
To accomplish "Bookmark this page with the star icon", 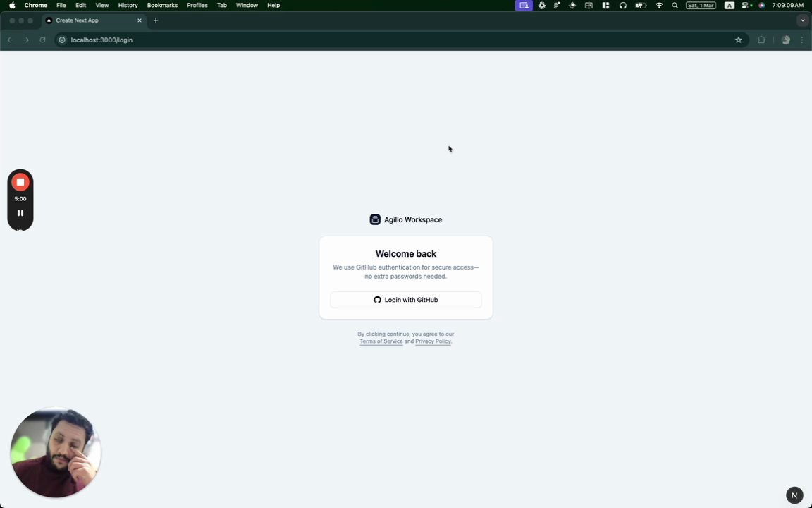I will point(739,40).
